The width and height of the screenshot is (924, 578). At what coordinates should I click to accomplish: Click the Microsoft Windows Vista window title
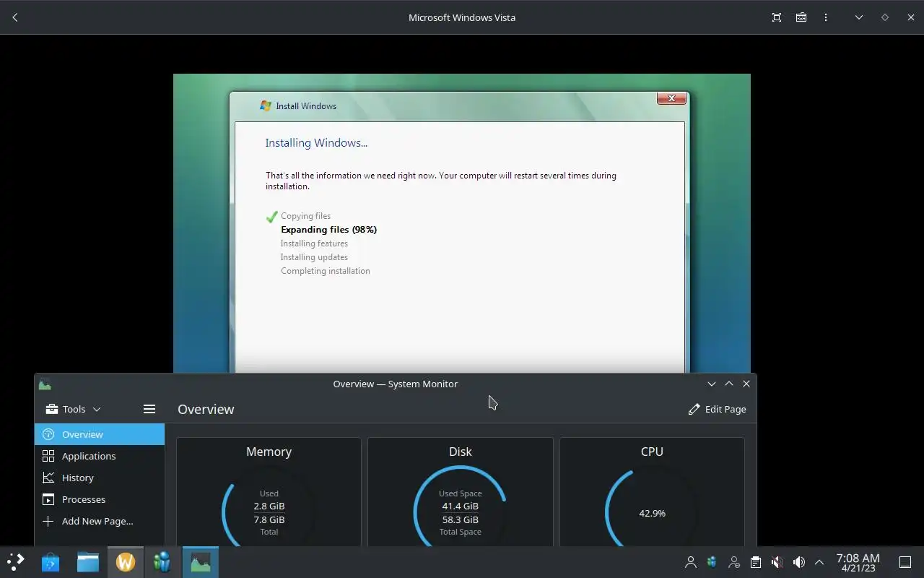(462, 17)
